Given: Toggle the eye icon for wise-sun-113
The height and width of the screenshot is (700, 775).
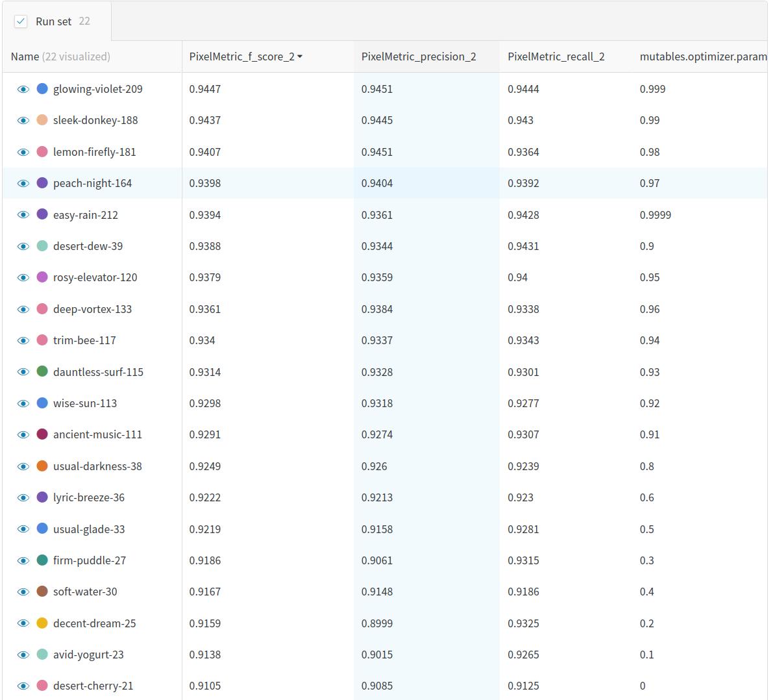Looking at the screenshot, I should [23, 403].
